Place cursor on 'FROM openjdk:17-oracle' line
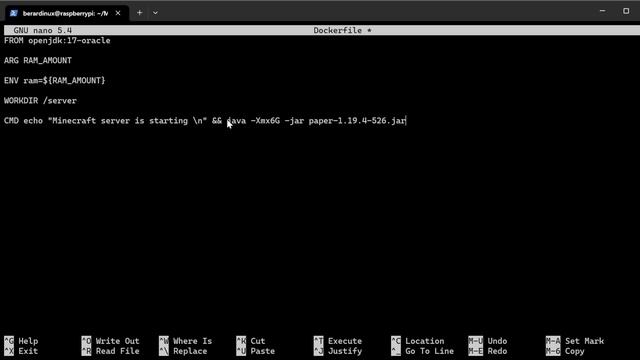Image resolution: width=640 pixels, height=360 pixels. (x=57, y=40)
